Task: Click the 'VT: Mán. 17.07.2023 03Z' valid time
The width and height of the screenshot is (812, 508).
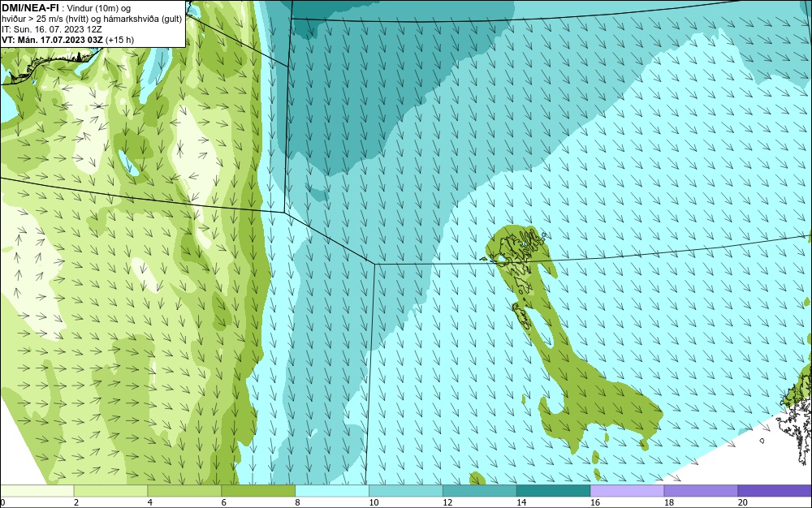Action: [x=52, y=40]
